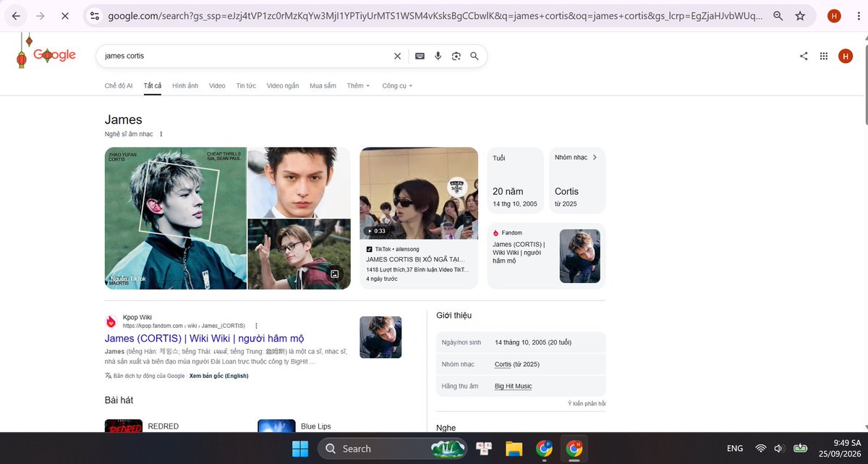868x464 pixels.
Task: Click the Windows taskbar Search box
Action: (394, 449)
